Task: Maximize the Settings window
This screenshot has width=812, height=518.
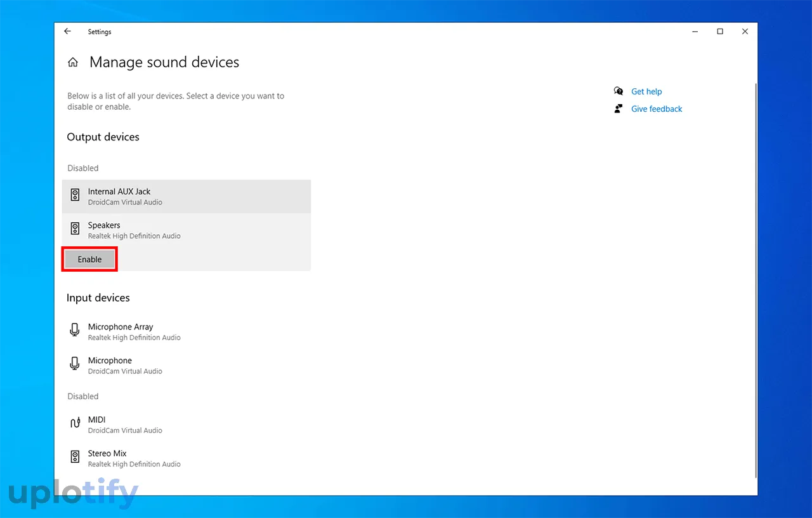Action: click(x=720, y=32)
